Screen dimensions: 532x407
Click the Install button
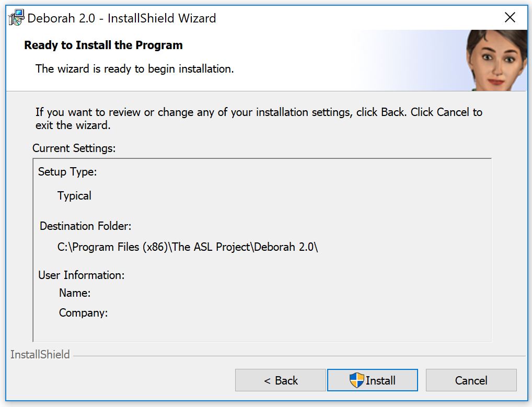pyautogui.click(x=372, y=380)
